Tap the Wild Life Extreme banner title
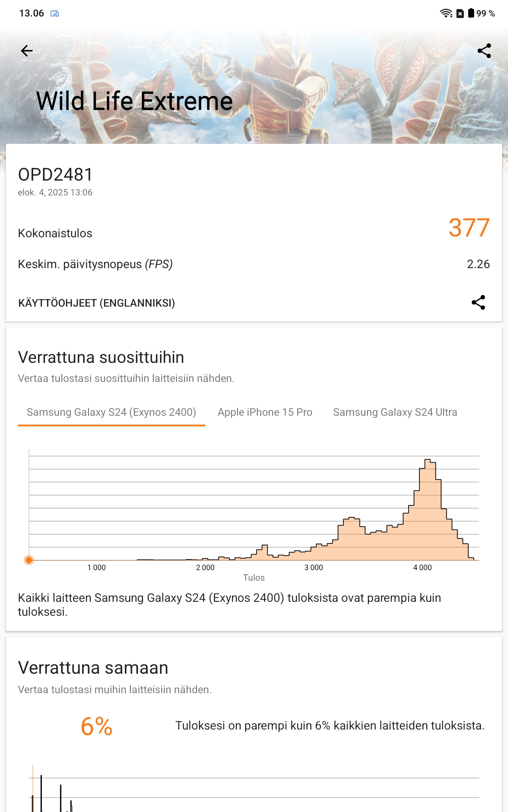The height and width of the screenshot is (812, 508). point(135,101)
